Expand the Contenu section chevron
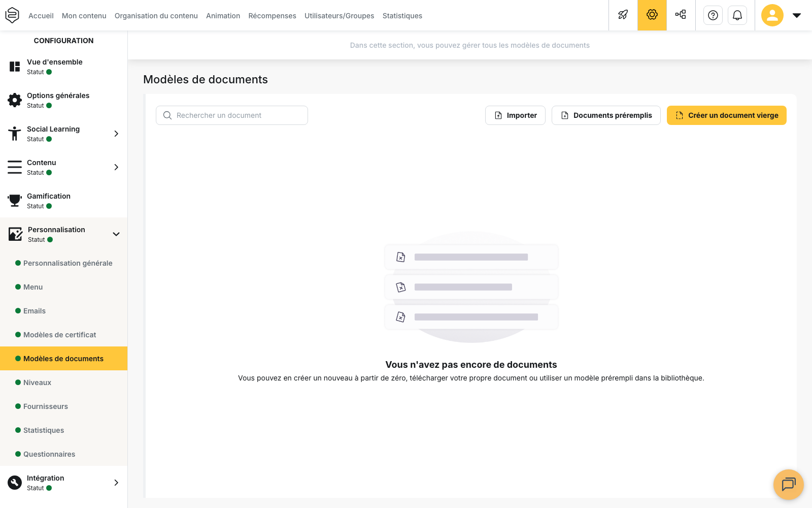 116,167
